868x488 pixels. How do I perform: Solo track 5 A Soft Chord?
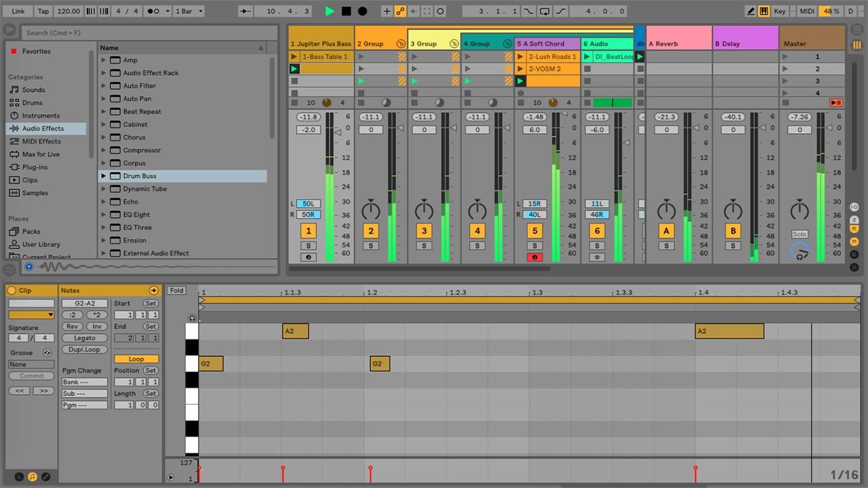tap(534, 245)
